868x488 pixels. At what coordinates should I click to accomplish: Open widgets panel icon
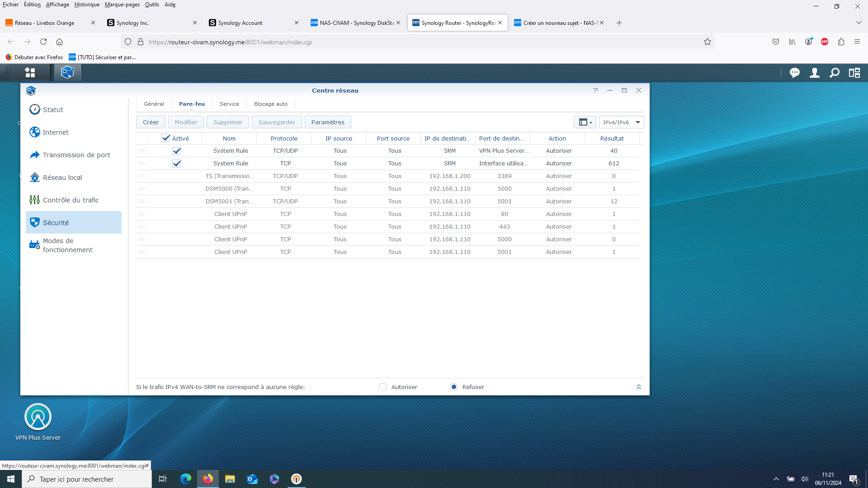point(854,73)
